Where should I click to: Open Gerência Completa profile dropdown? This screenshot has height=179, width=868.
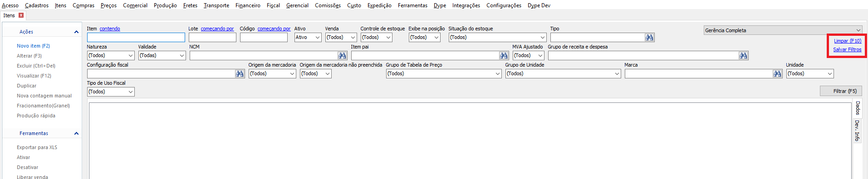tap(783, 30)
